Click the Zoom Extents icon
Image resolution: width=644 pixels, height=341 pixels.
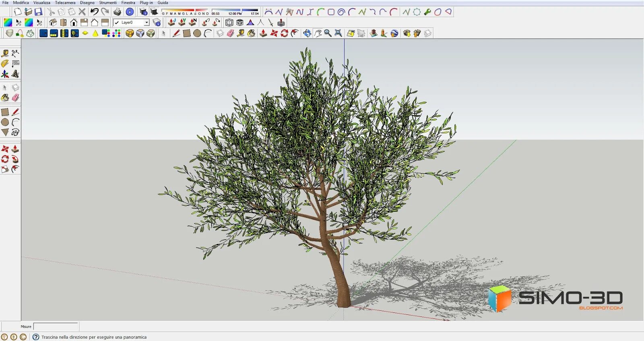[339, 33]
